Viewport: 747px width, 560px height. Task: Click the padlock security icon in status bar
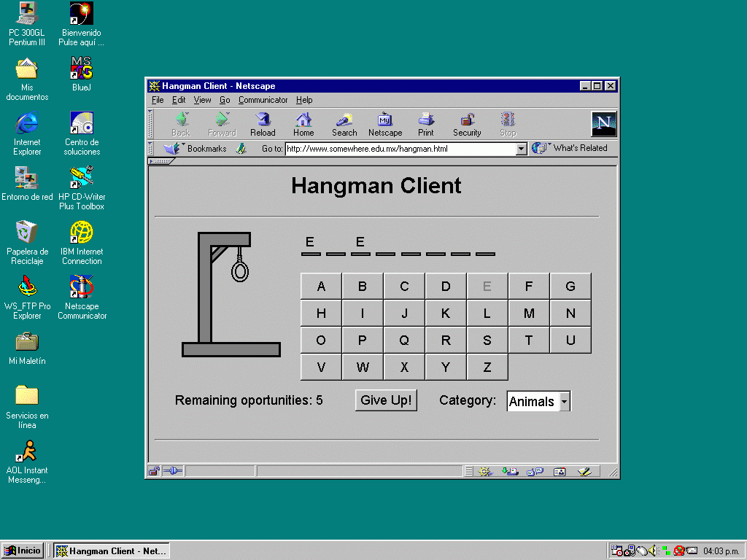click(155, 471)
